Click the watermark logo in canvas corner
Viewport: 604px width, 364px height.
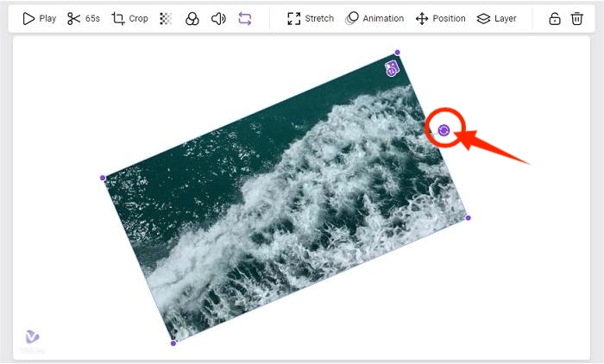coord(33,340)
